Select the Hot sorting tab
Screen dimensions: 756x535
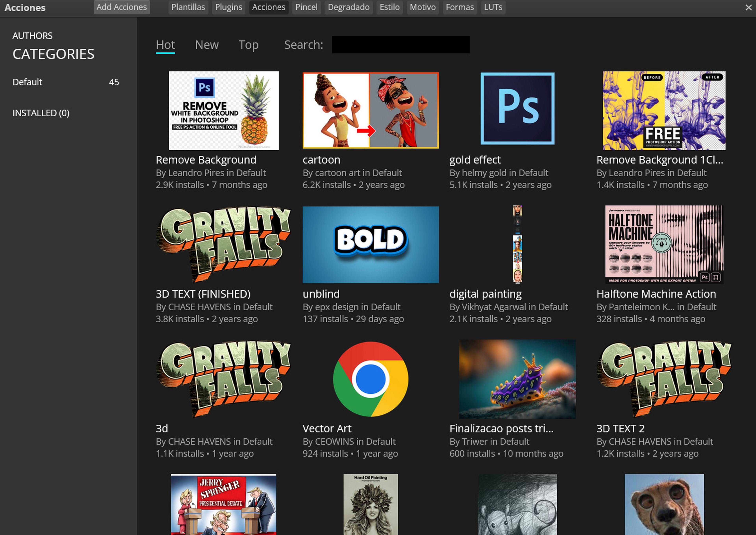coord(165,45)
